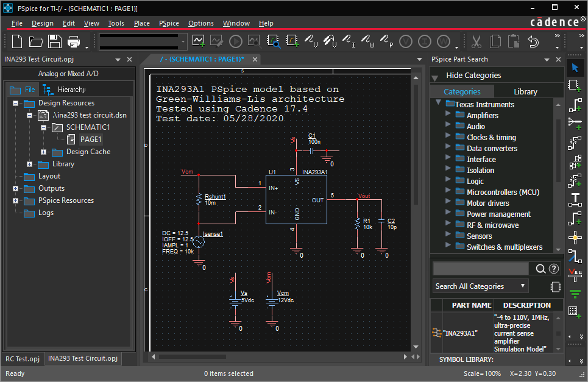The height and width of the screenshot is (382, 588).
Task: Click the voltage marker probe icon
Action: [x=312, y=41]
